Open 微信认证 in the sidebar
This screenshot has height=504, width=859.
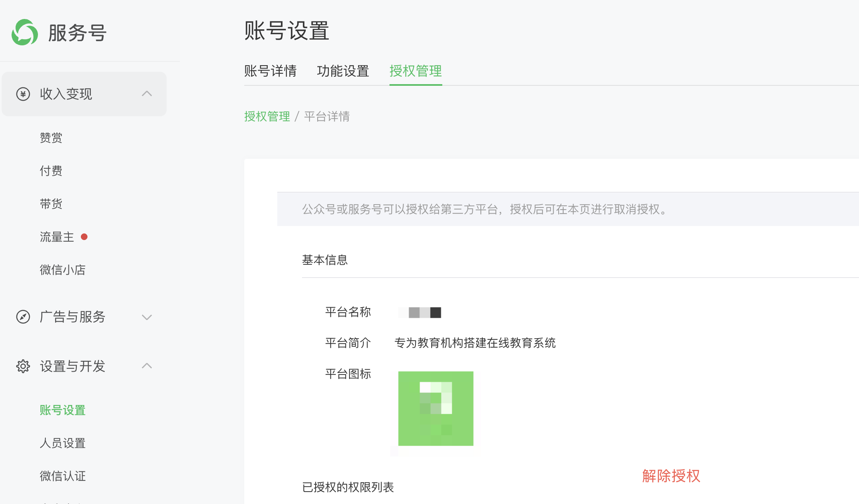pos(63,476)
